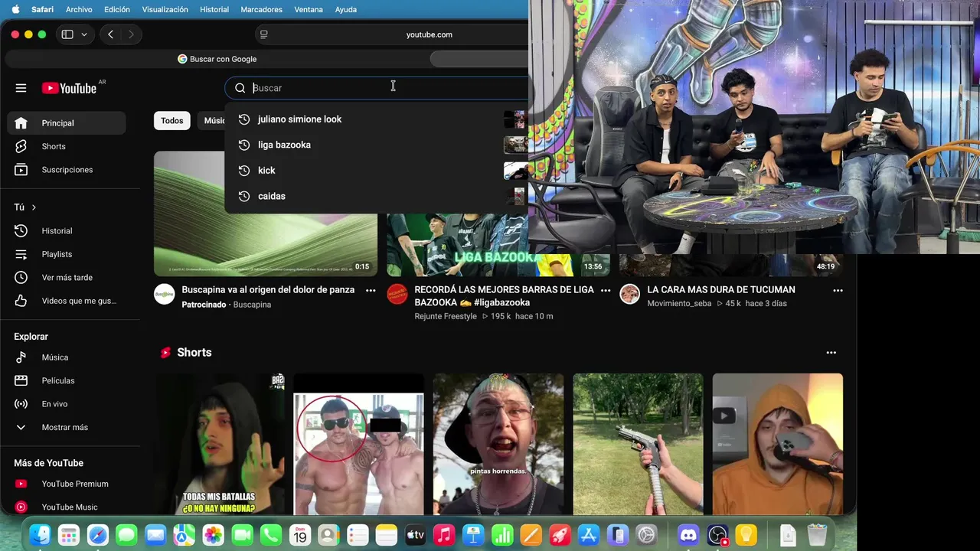Open Música under Explorar

pyautogui.click(x=66, y=357)
